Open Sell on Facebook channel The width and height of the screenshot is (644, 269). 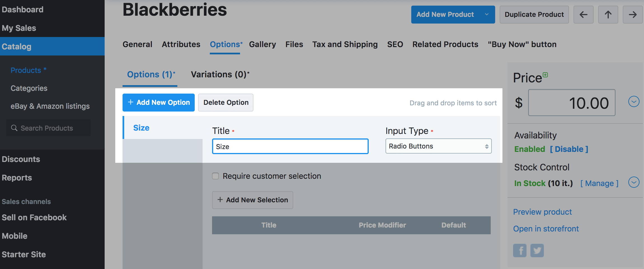click(x=34, y=217)
